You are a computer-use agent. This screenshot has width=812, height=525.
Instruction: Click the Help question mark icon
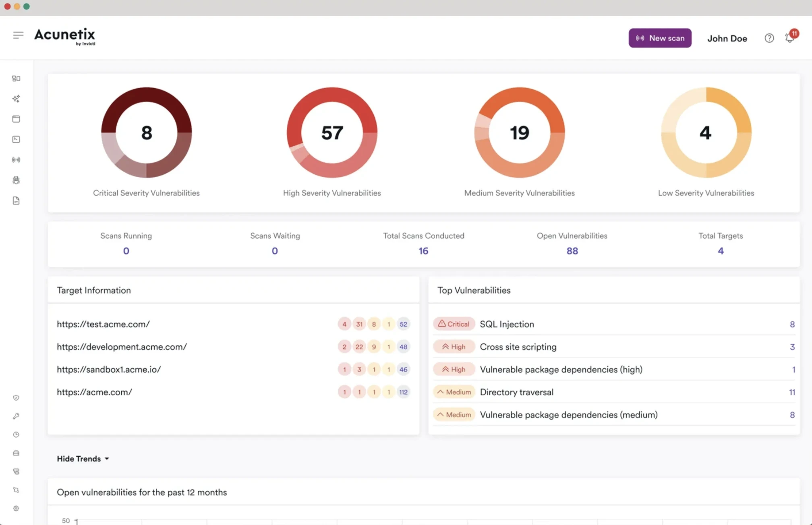[769, 38]
